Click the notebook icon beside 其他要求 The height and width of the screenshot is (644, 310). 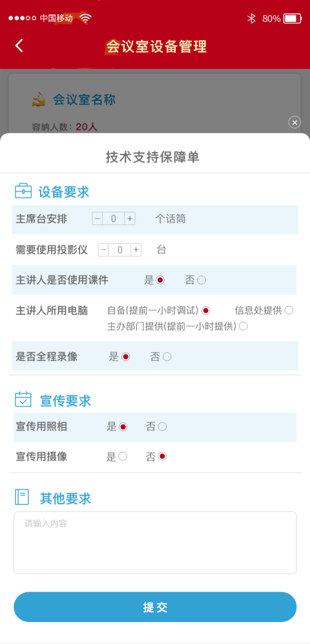[22, 497]
